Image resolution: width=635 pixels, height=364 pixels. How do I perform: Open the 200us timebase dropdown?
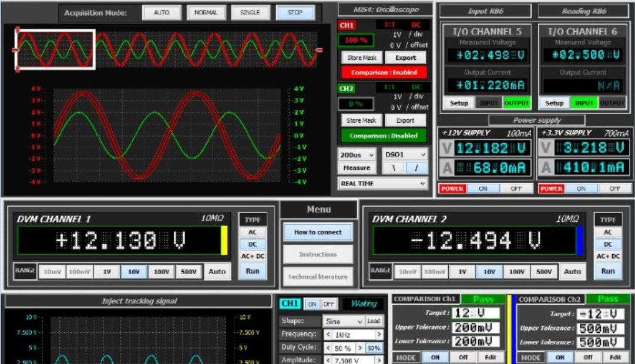(357, 154)
